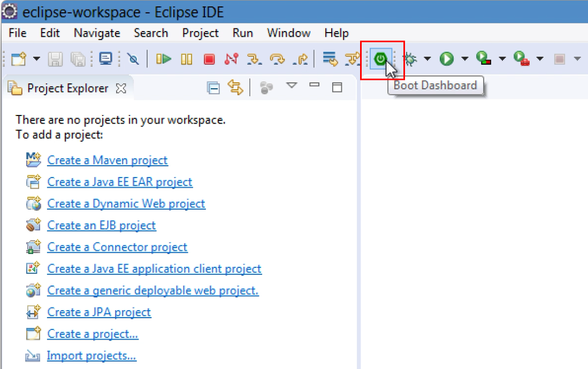Maximize the Project Explorer view

tap(337, 87)
